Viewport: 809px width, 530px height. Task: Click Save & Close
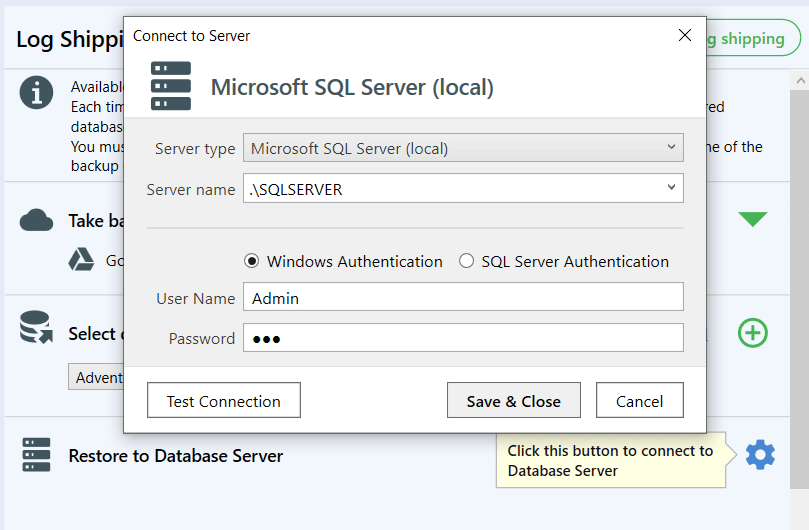tap(513, 400)
